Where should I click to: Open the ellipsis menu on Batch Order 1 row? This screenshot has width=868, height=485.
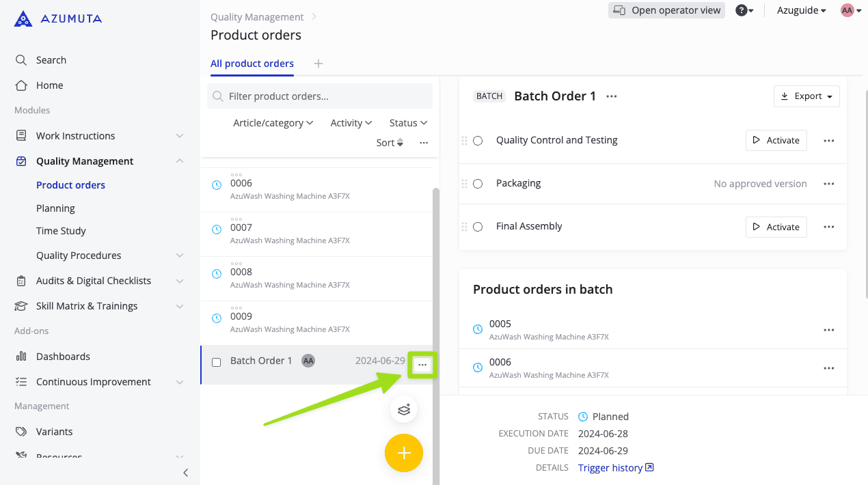[422, 365]
